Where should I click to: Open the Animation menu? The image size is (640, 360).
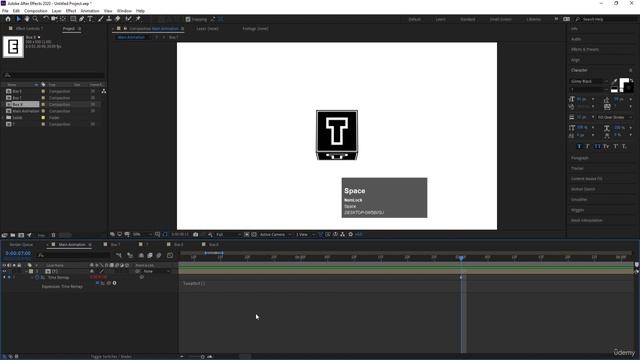(x=90, y=11)
